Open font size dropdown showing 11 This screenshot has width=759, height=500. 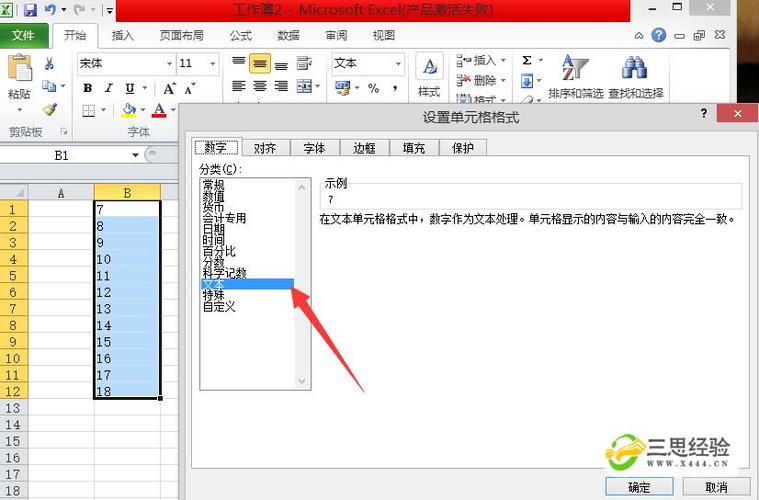[213, 63]
